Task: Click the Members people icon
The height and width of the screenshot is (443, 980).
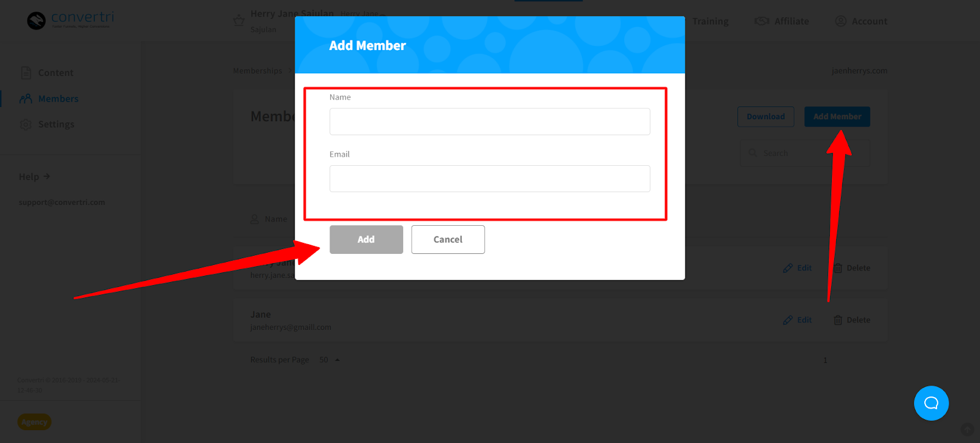Action: click(26, 99)
